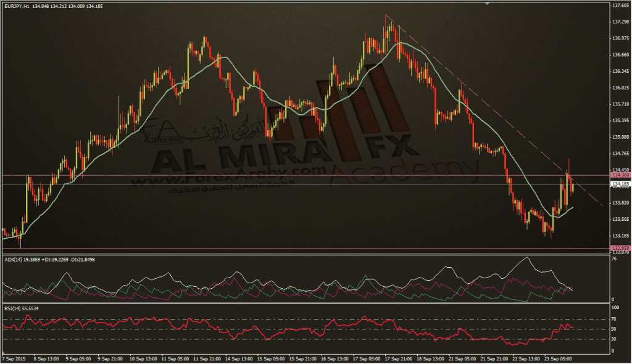Click the chart shift triangle at top edge
This screenshot has height=364, width=632.
[488, 3]
